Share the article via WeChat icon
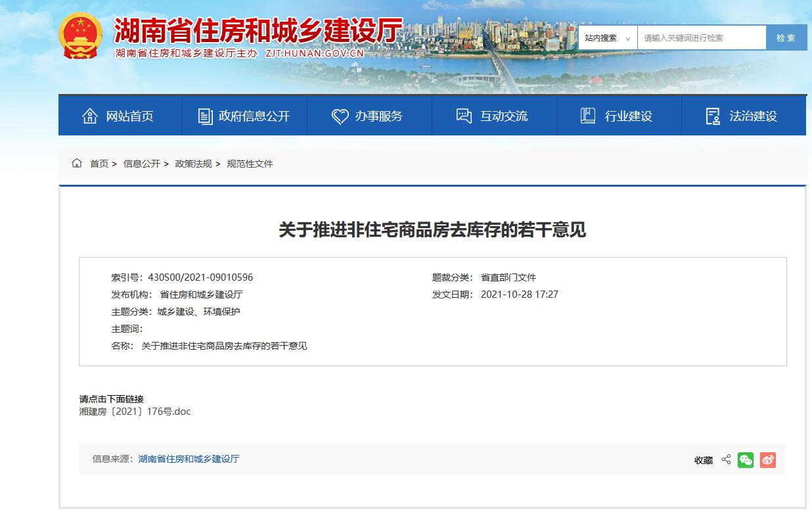The width and height of the screenshot is (812, 520). click(x=746, y=460)
